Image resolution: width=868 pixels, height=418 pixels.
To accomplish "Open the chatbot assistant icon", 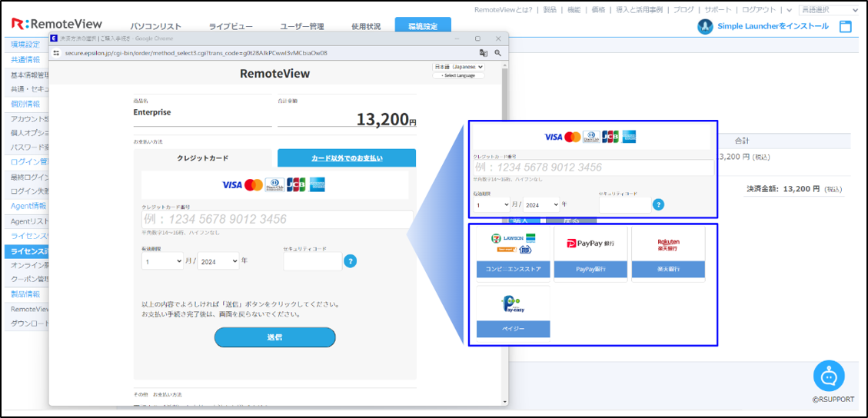I will click(x=829, y=377).
